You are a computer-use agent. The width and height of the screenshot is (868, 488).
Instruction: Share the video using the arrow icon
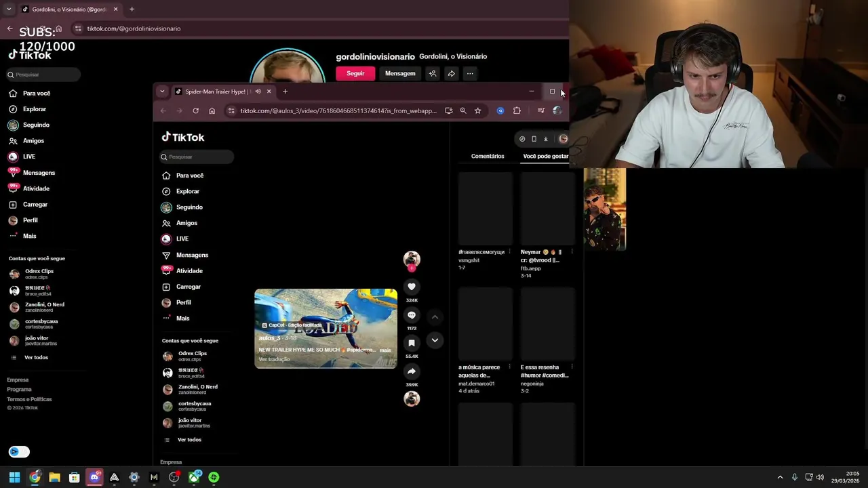(412, 371)
